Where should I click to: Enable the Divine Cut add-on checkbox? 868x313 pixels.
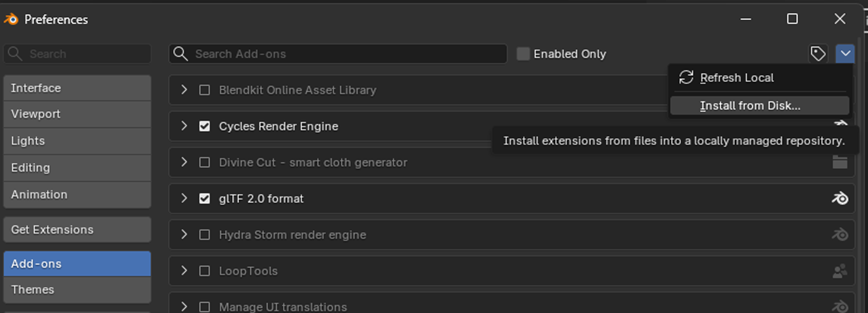(x=204, y=162)
